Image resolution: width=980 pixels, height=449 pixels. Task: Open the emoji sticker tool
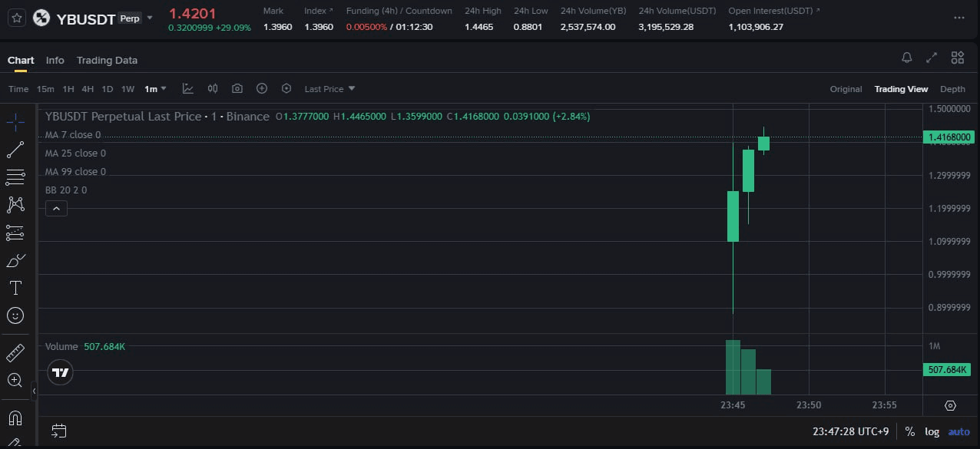pos(15,315)
